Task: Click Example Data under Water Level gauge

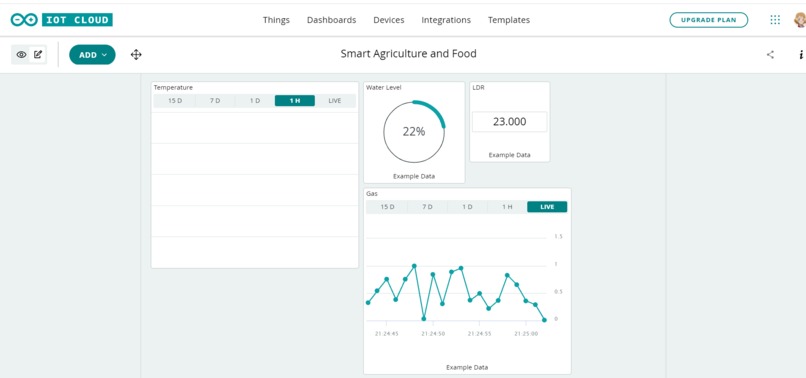Action: point(414,176)
